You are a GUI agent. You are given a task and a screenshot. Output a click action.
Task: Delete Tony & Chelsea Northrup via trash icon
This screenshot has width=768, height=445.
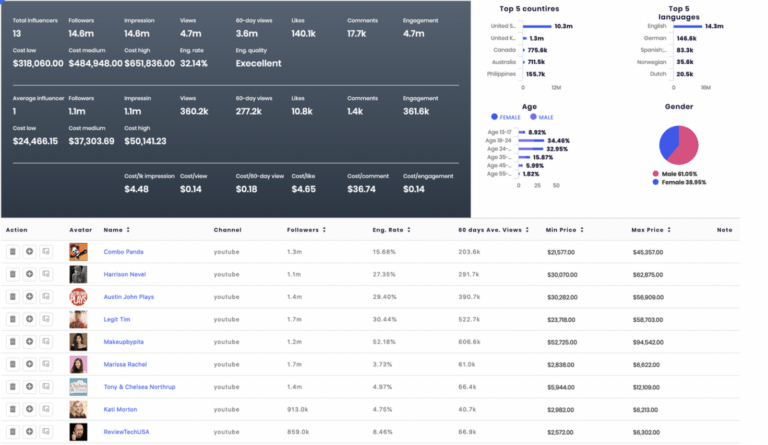(x=13, y=387)
